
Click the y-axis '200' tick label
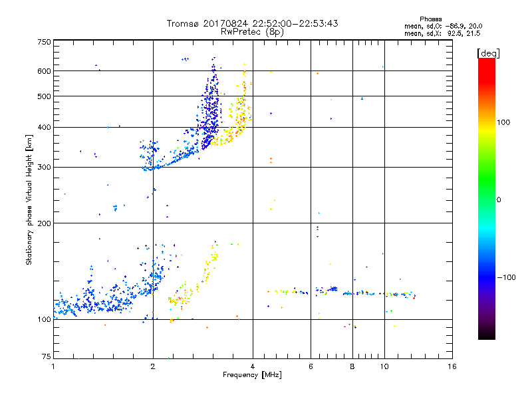coord(44,223)
